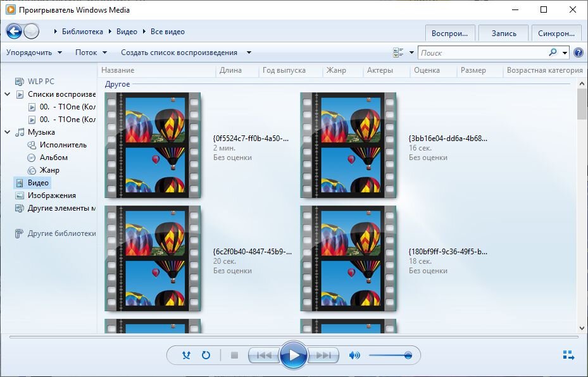Sort by the Название column header
This screenshot has height=377, width=588.
(157, 70)
